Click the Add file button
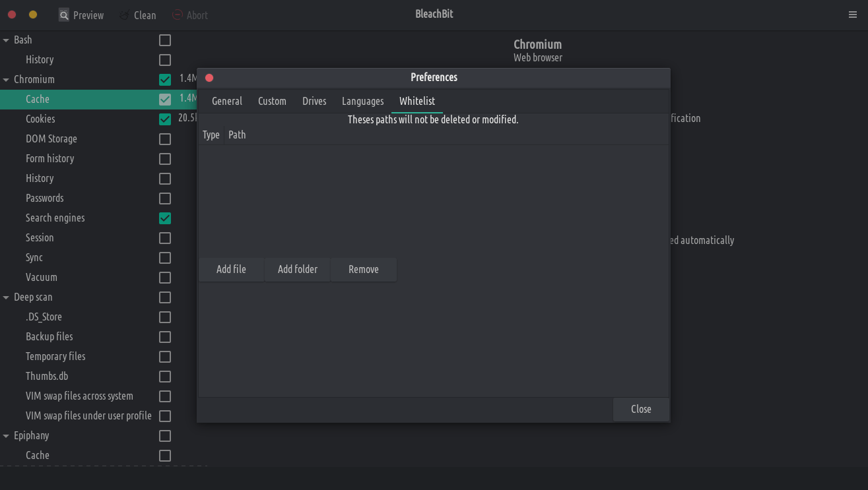 (231, 269)
